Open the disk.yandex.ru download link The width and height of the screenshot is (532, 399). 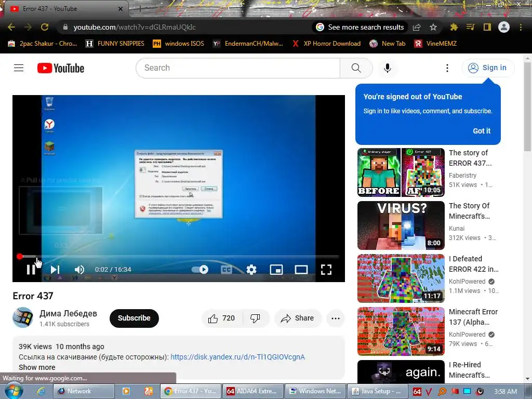[x=237, y=357]
